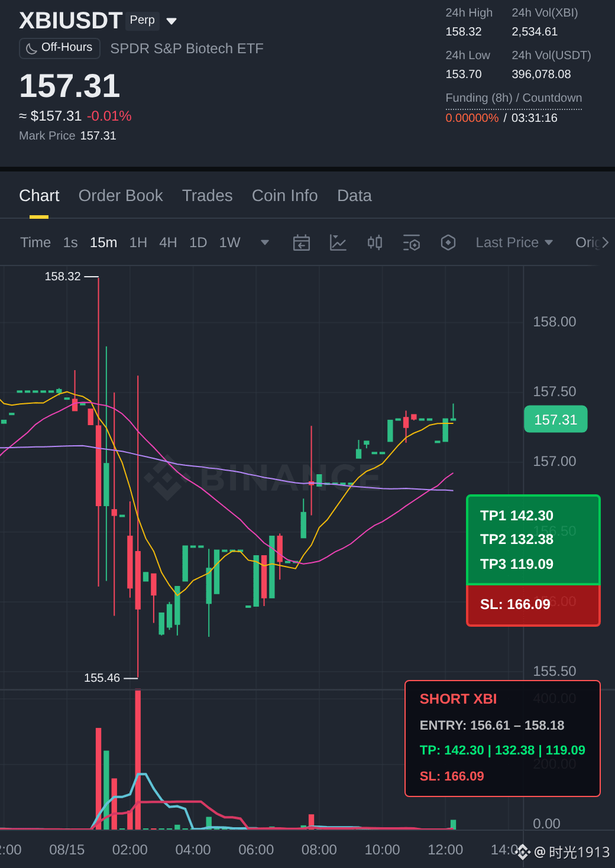Tap the large 157.31 last price
The image size is (615, 868).
pos(70,86)
